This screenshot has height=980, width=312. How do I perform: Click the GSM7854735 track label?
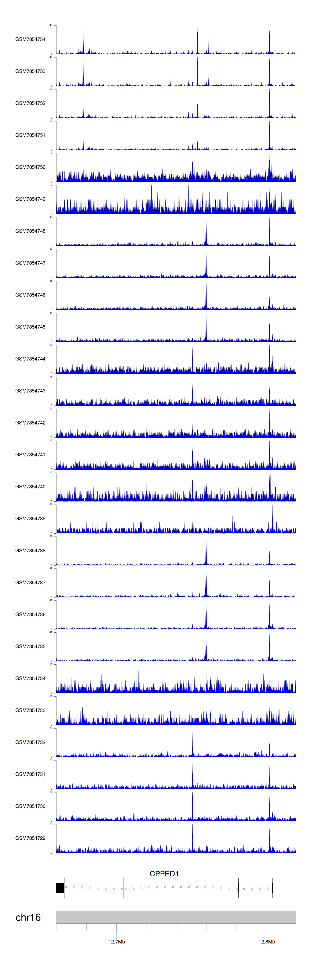pos(30,646)
